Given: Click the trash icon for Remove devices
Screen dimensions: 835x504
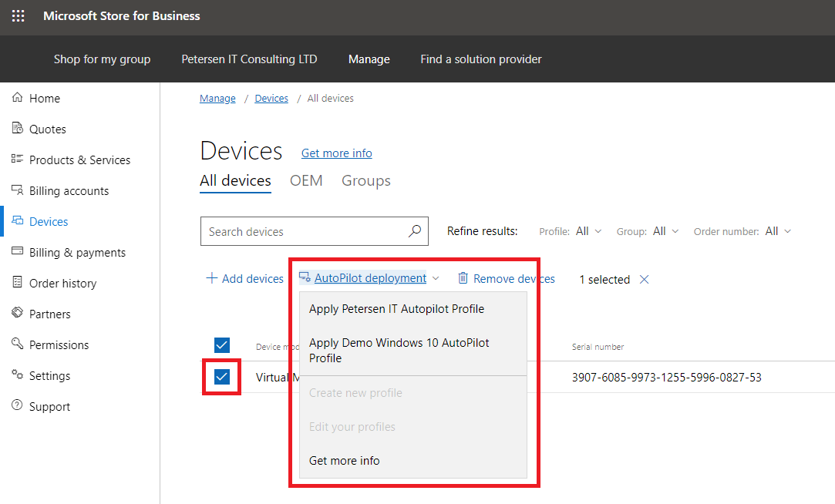Looking at the screenshot, I should [463, 277].
